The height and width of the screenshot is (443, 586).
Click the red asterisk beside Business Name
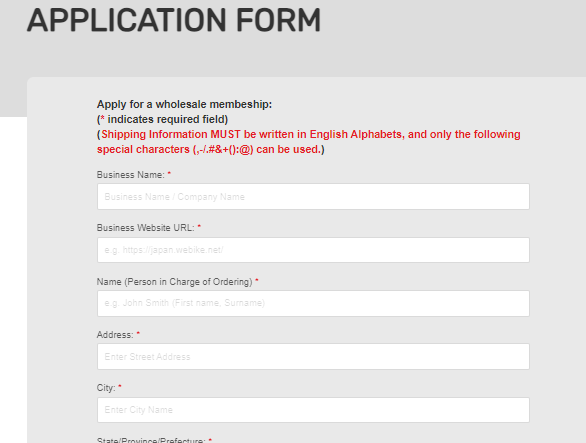[x=169, y=173]
